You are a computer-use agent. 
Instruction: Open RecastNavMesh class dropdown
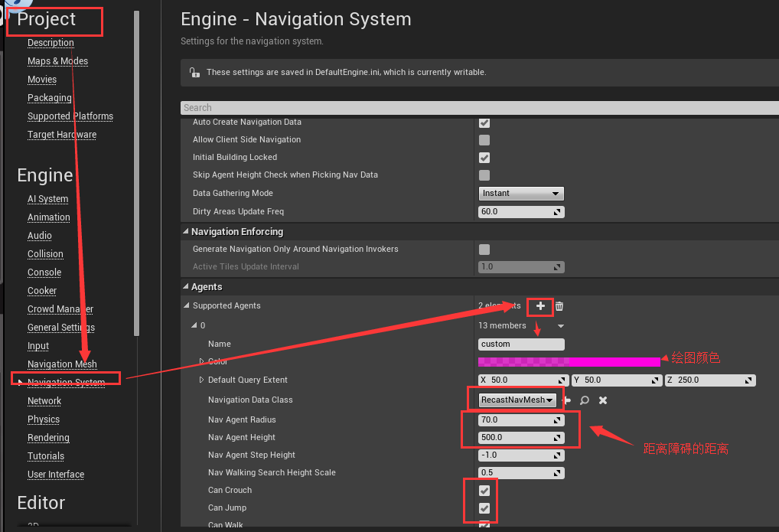click(x=517, y=400)
